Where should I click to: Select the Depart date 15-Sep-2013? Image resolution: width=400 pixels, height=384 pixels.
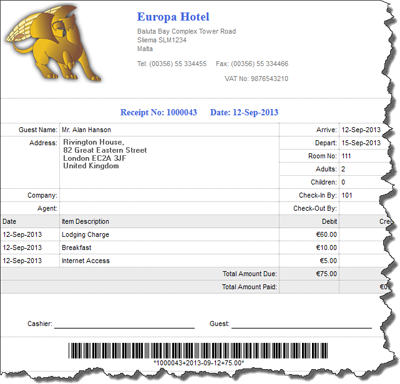pyautogui.click(x=361, y=143)
